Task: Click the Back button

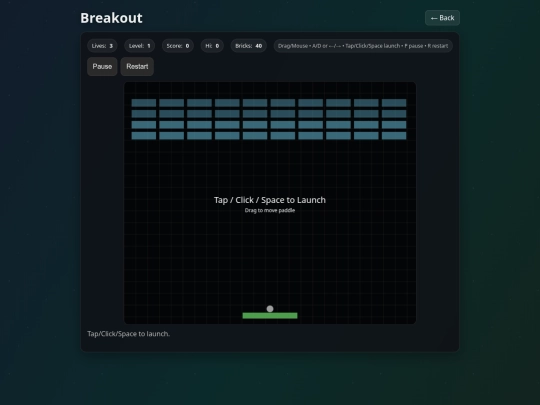Action: [x=442, y=18]
